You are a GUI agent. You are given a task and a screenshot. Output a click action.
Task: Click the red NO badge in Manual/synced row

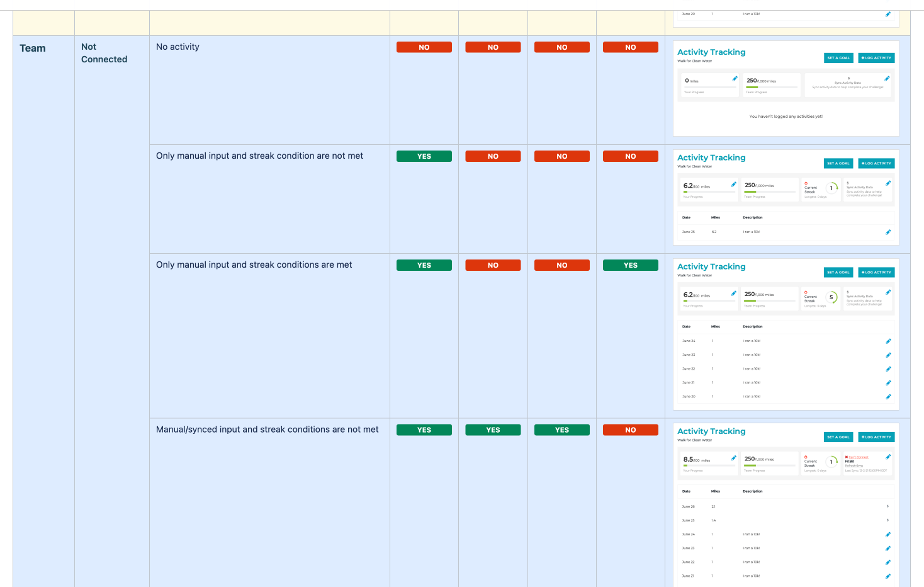[x=630, y=430]
